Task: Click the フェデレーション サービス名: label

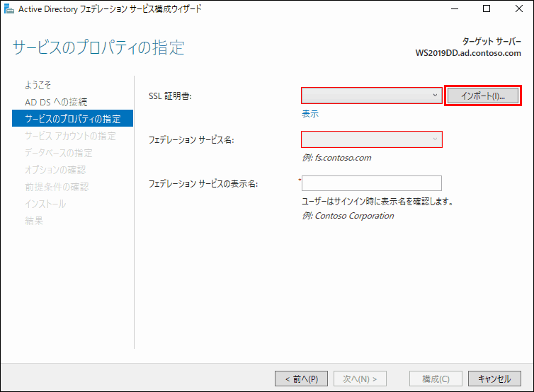Action: tap(191, 140)
